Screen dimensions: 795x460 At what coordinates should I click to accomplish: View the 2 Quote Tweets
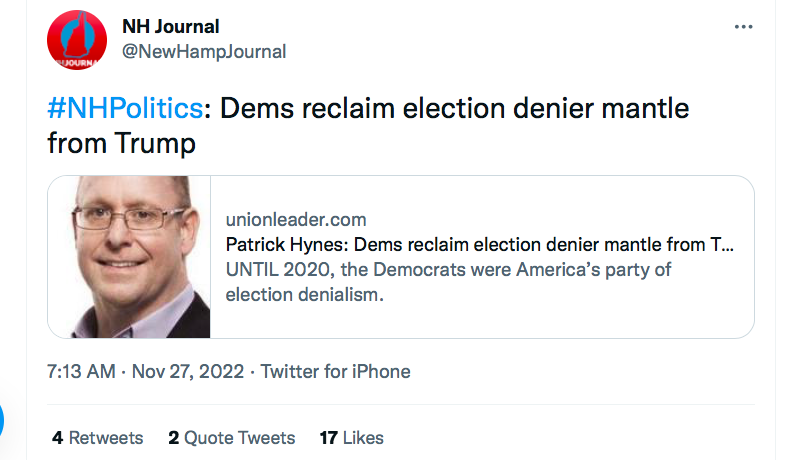pyautogui.click(x=231, y=438)
